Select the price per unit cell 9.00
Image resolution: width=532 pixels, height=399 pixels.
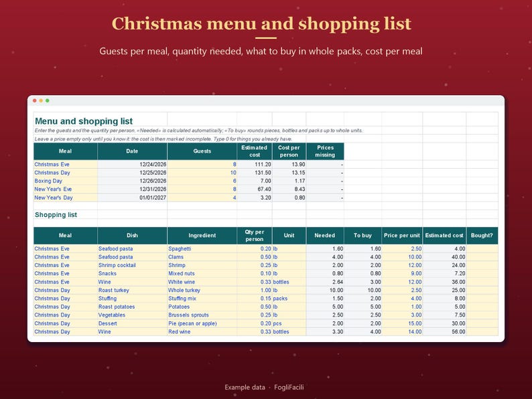[x=402, y=274]
